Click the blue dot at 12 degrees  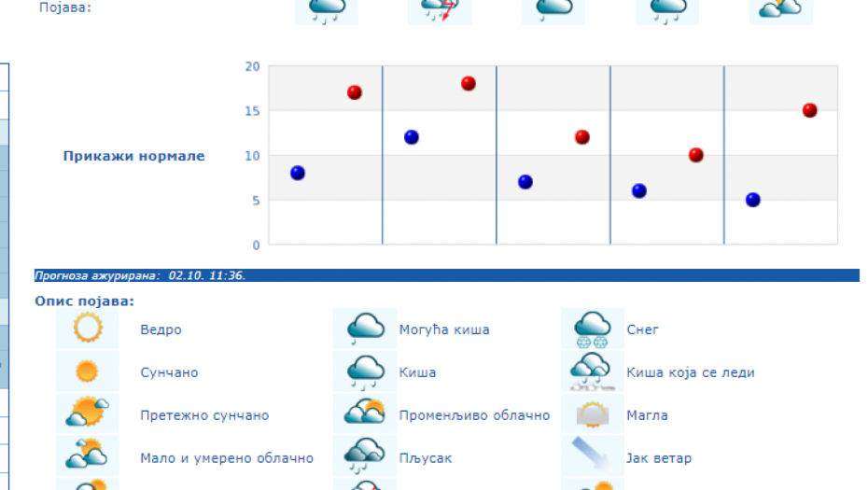click(x=412, y=137)
